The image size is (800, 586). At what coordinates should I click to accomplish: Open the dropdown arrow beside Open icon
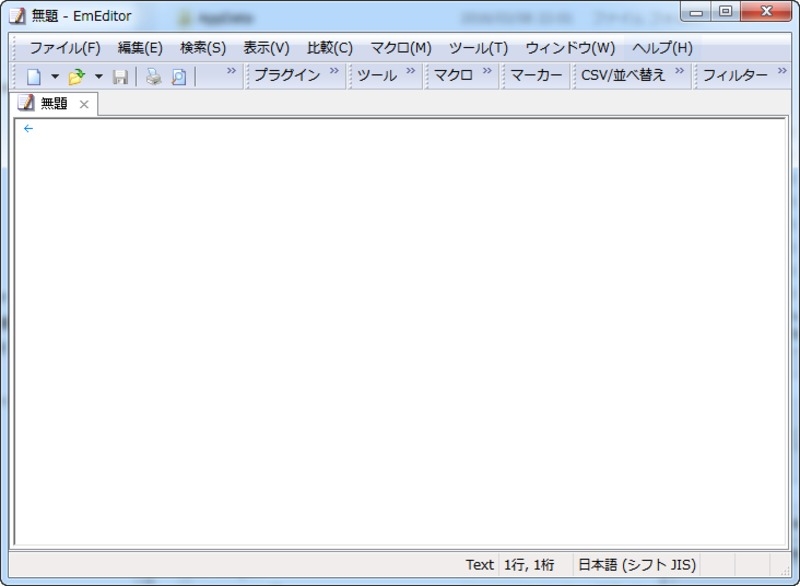[x=98, y=77]
